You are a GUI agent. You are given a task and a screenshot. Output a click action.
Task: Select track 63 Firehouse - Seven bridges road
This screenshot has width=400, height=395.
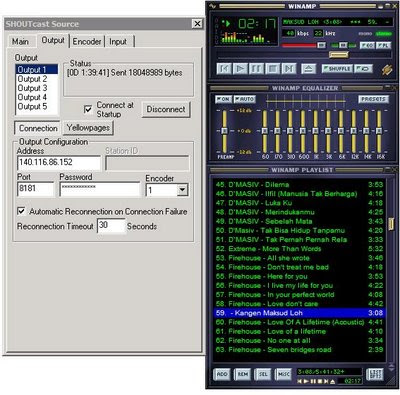pyautogui.click(x=299, y=350)
